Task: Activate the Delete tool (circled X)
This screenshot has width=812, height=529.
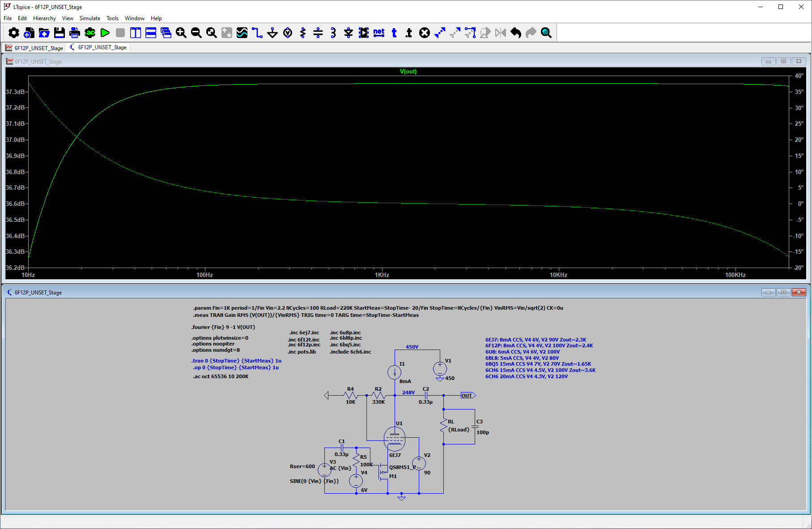Action: coord(425,33)
